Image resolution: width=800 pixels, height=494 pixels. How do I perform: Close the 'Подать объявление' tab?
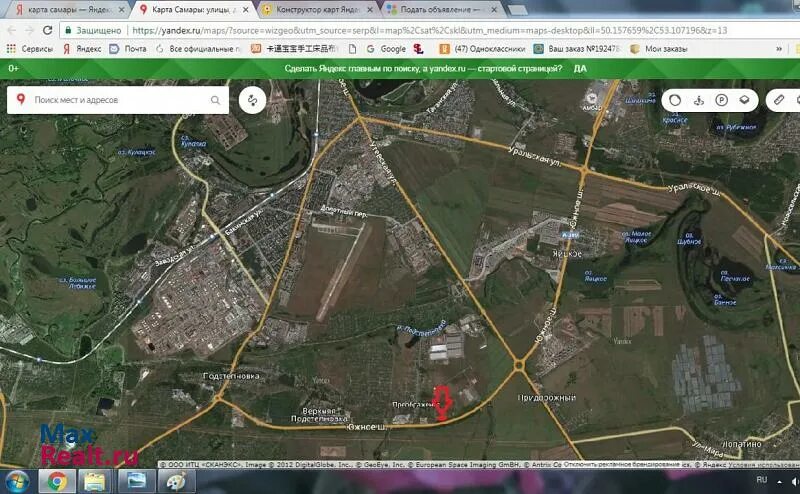click(494, 10)
